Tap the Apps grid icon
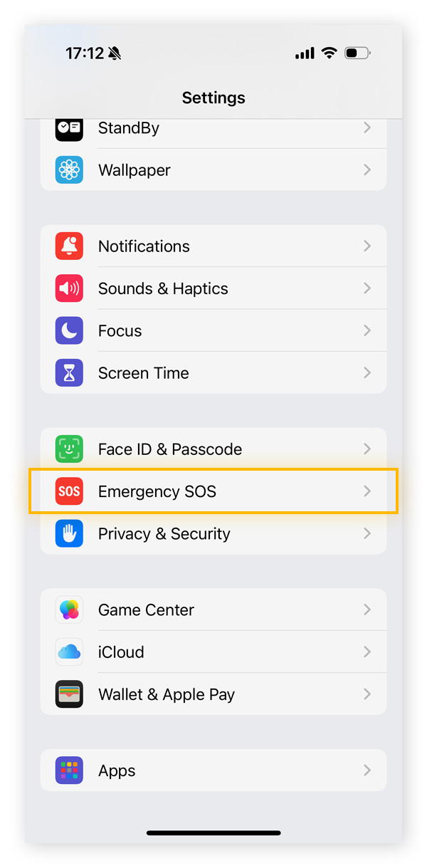Image resolution: width=427 pixels, height=868 pixels. click(69, 770)
